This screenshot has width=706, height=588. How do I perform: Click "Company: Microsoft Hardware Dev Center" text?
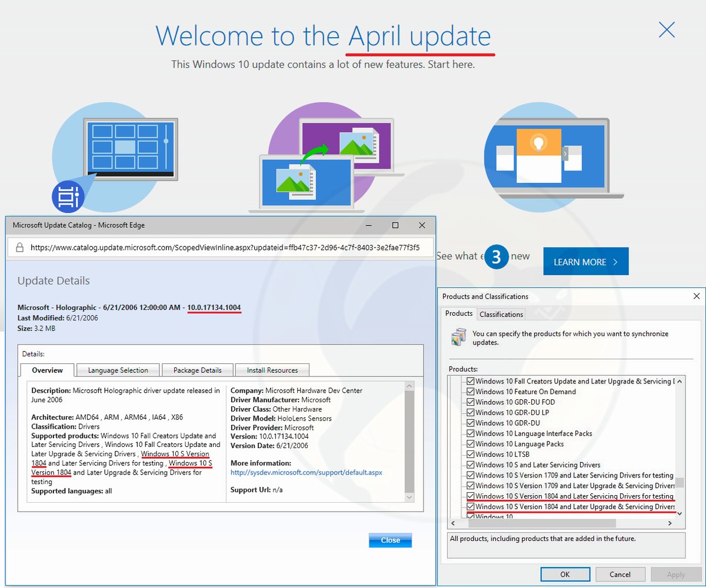[297, 390]
